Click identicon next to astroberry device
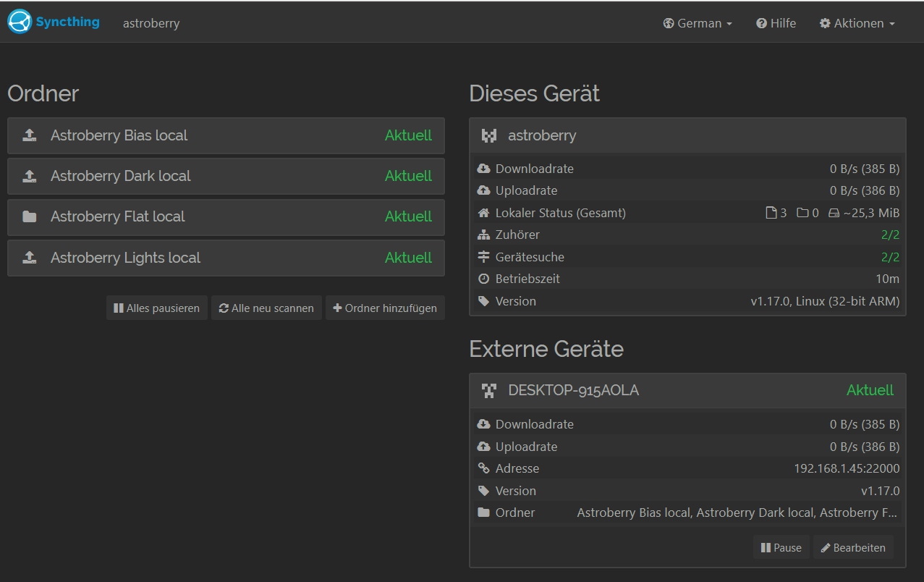924x582 pixels. (489, 135)
